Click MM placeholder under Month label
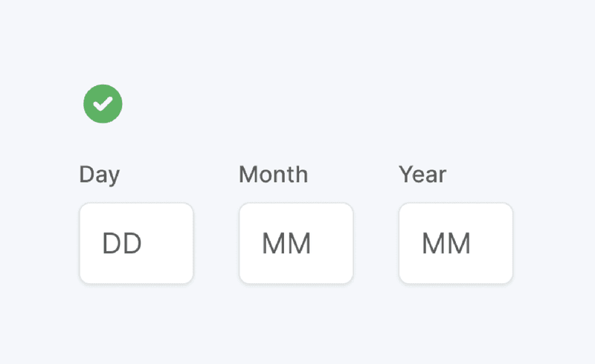 [x=286, y=244]
